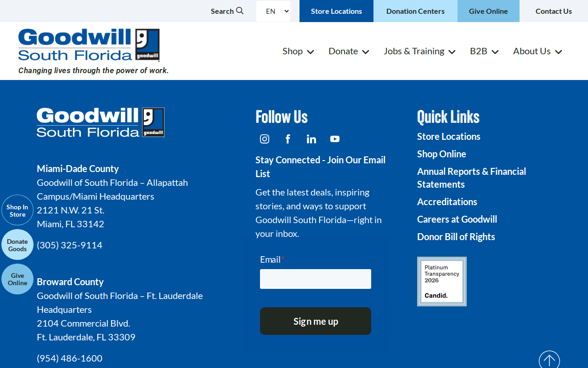The width and height of the screenshot is (588, 368).
Task: Click the Follow Us heading
Action: click(282, 117)
